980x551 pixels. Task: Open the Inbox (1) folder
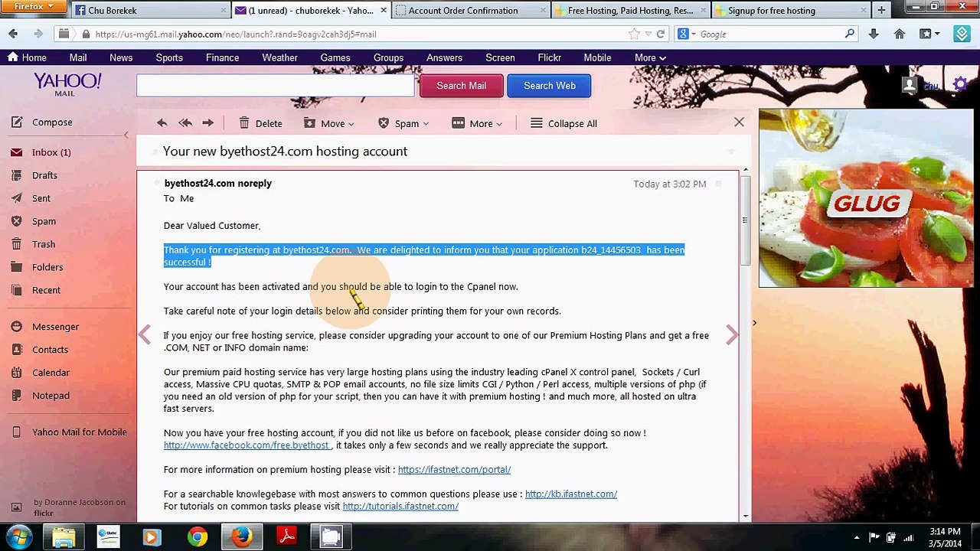click(x=51, y=152)
